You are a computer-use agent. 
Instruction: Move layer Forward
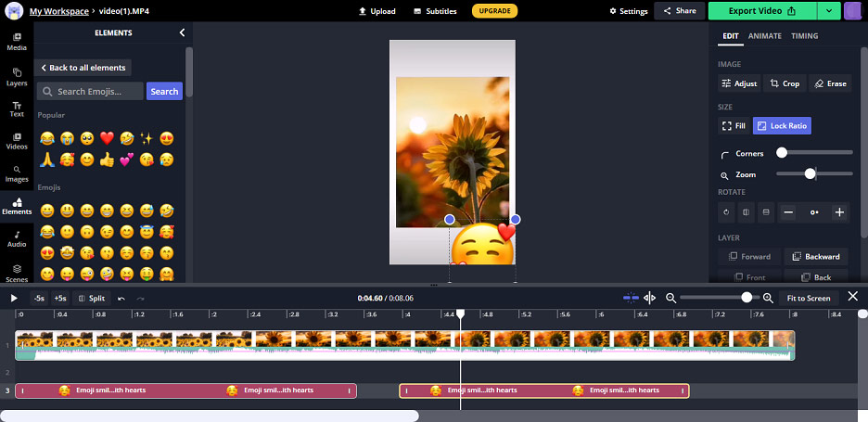pos(749,256)
